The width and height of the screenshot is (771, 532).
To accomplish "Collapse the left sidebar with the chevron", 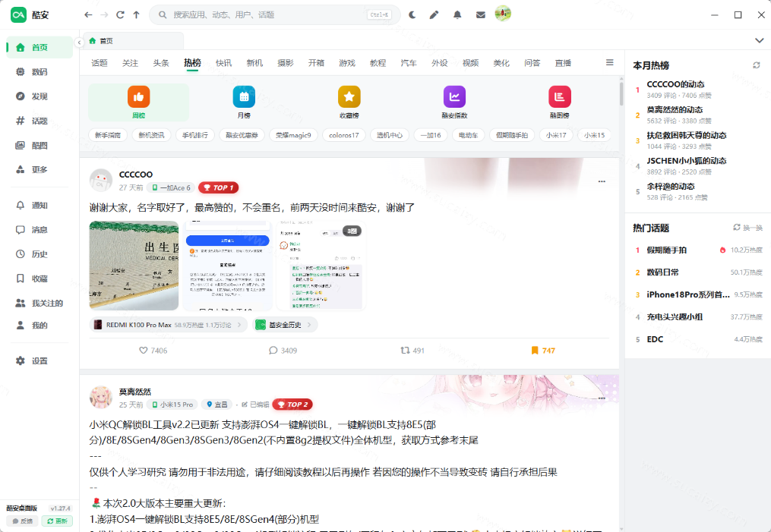I will pos(79,42).
